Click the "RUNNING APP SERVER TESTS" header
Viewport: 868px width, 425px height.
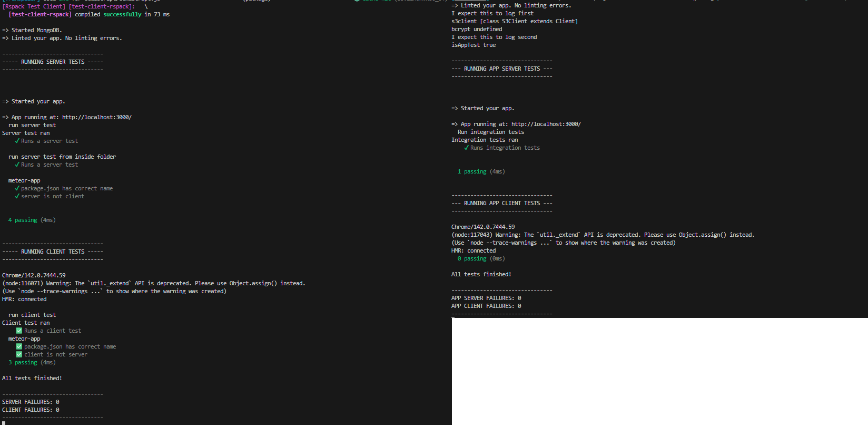(x=501, y=69)
